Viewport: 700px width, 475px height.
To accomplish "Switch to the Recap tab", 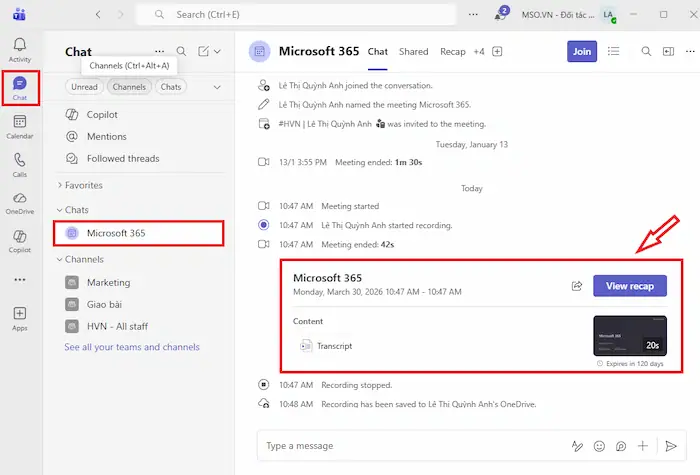I will (x=453, y=51).
